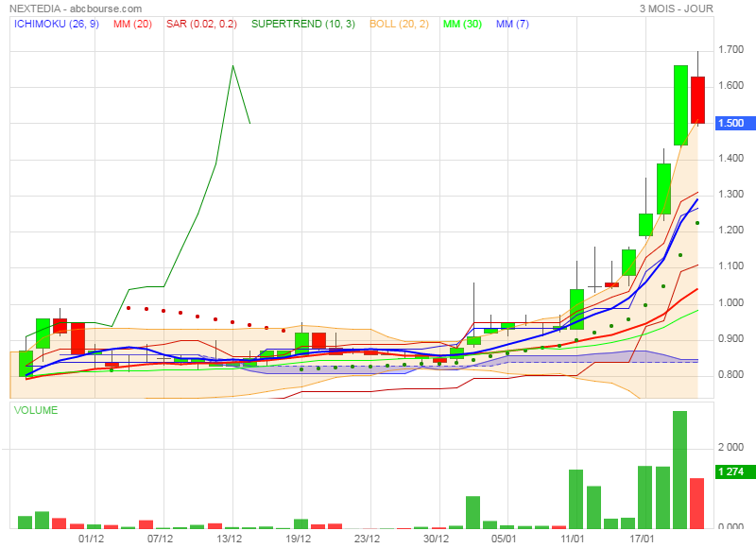Click the 07/12 date axis label
Screen dimensions: 756x548
[160, 539]
